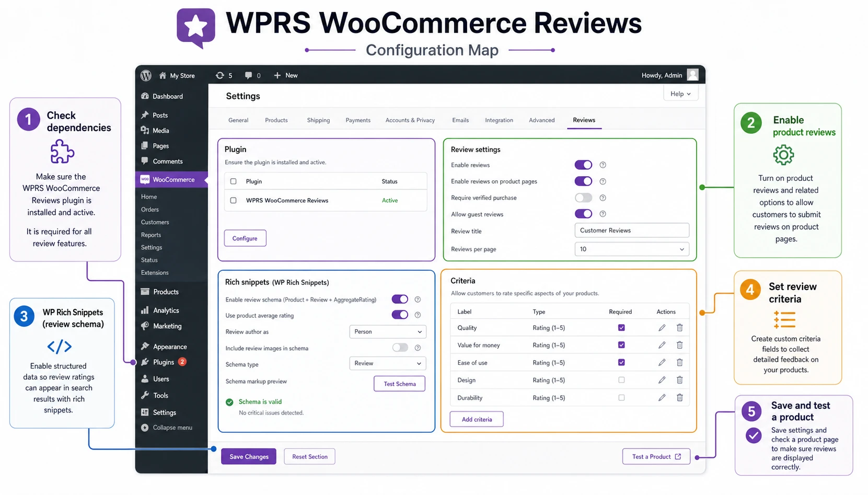The height and width of the screenshot is (495, 868).
Task: Delete the Durability criteria row
Action: click(680, 397)
